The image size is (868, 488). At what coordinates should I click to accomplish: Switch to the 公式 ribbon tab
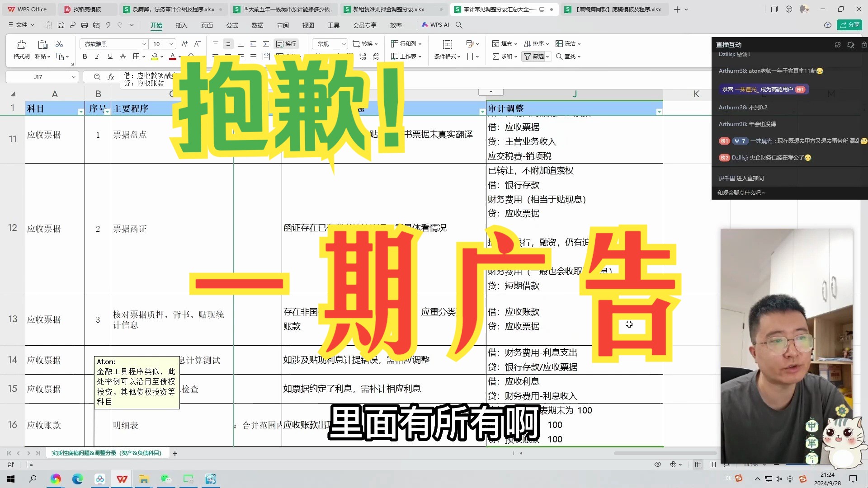(232, 25)
